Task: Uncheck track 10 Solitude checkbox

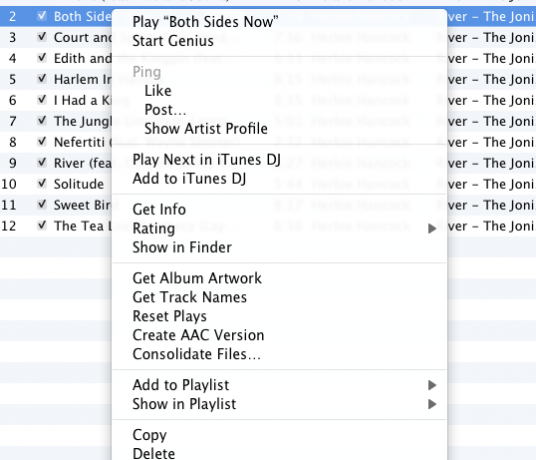Action: 42,183
